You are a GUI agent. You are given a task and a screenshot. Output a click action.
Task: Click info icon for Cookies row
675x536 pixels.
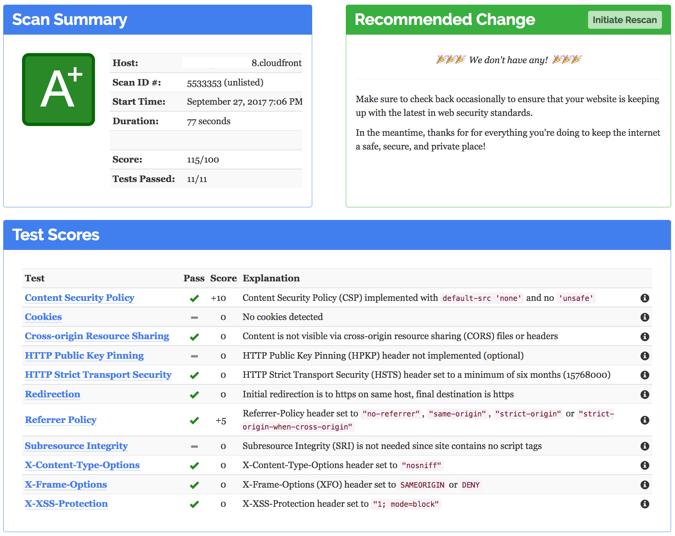[x=644, y=317]
